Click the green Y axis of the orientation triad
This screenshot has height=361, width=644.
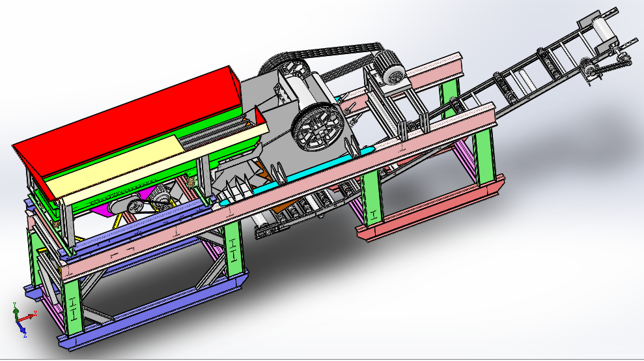(x=15, y=311)
